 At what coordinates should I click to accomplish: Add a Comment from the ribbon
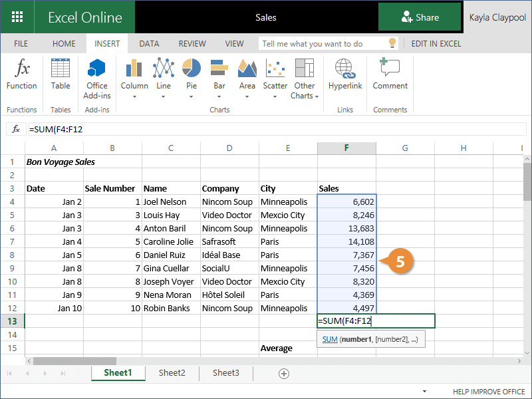[x=390, y=74]
